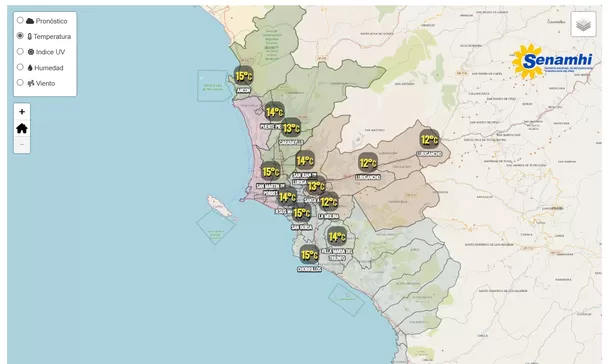Select the Viento radio option
The image size is (609, 364).
click(20, 82)
